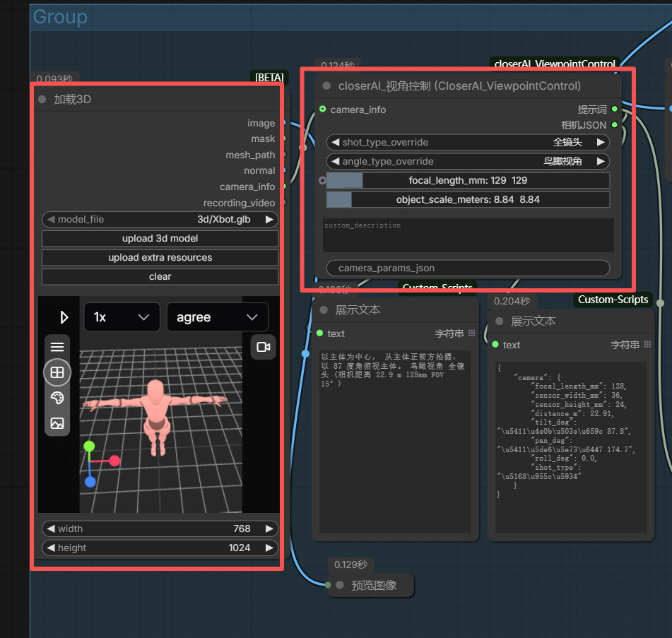Click the Custom-Scripts badge on right 展示文本

(x=613, y=300)
